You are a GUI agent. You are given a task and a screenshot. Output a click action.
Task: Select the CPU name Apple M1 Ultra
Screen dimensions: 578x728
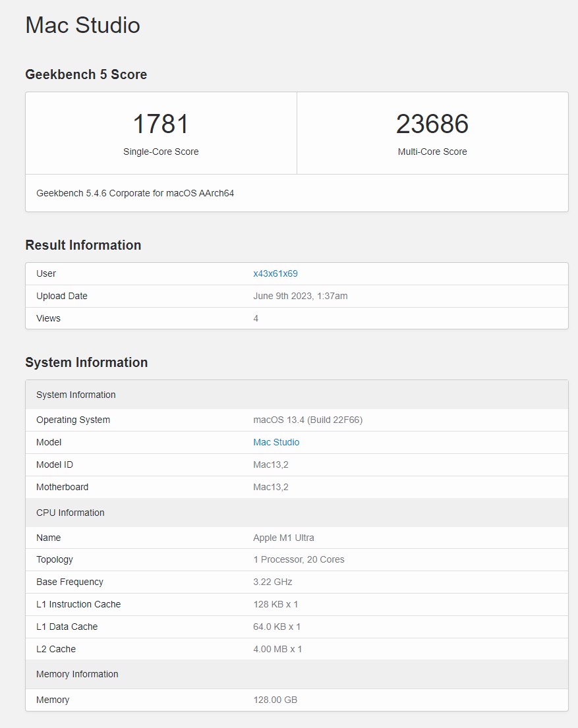pos(283,537)
